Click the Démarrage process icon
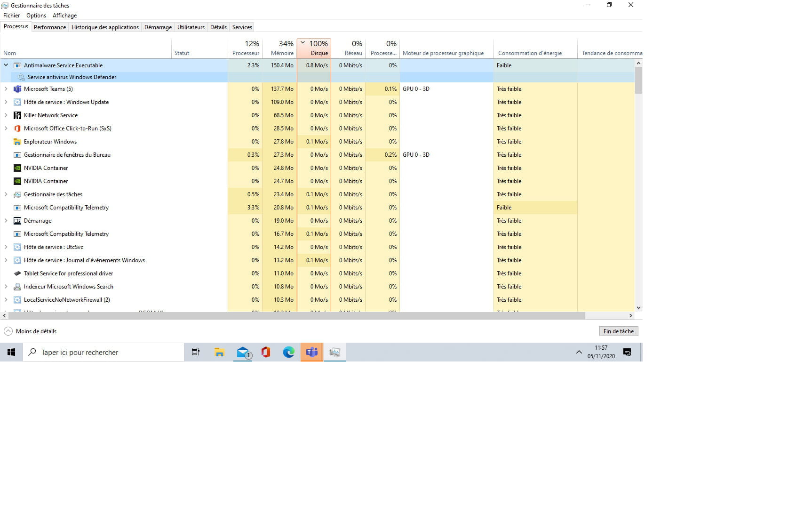 [17, 221]
